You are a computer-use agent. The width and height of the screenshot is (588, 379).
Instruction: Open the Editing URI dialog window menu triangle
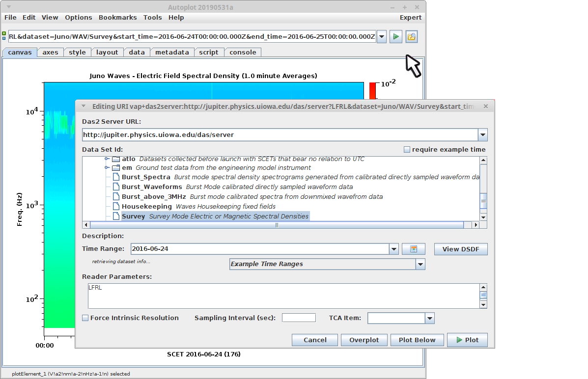tap(84, 107)
